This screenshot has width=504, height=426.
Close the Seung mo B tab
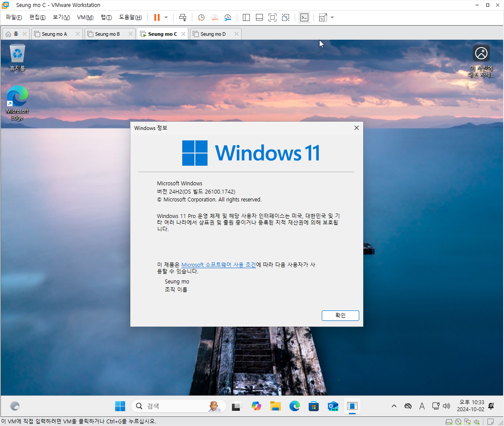tap(130, 34)
